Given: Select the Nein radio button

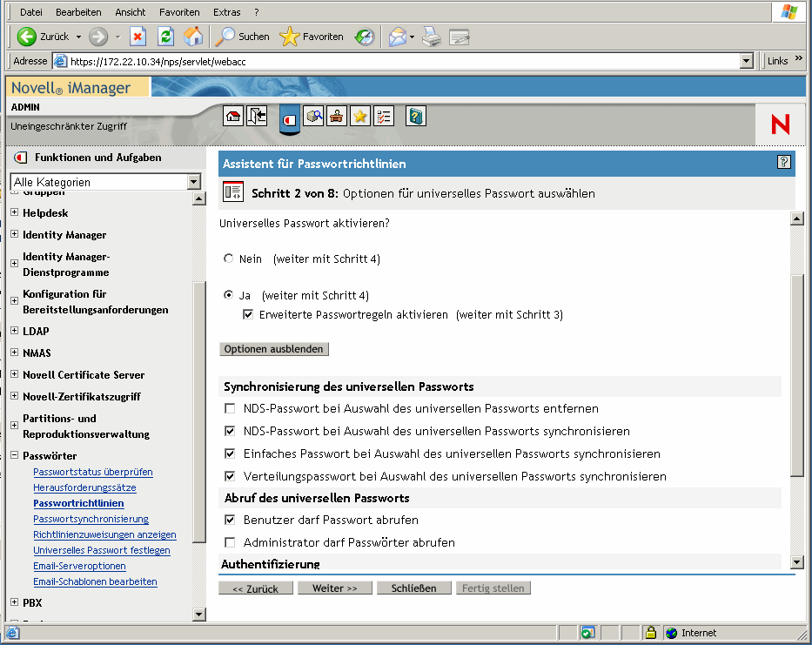Looking at the screenshot, I should pos(227,258).
